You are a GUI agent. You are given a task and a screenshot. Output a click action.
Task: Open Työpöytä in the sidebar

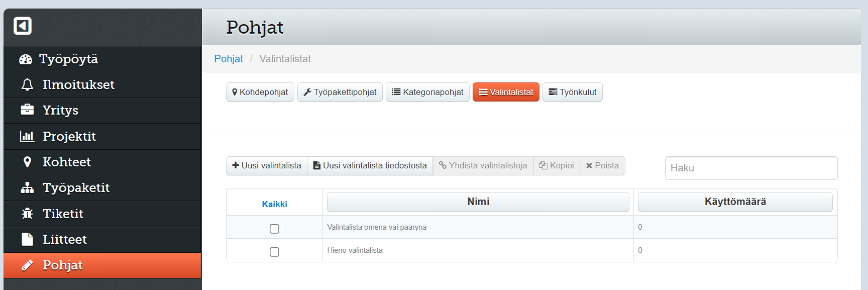102,59
